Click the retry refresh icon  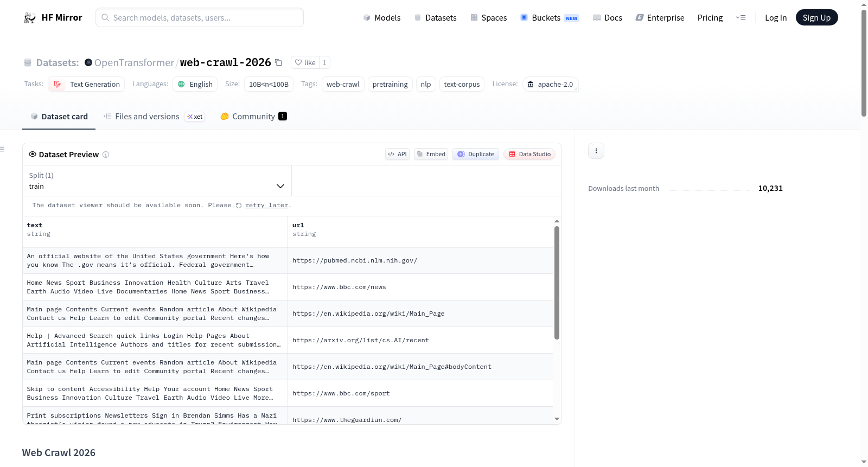(239, 206)
